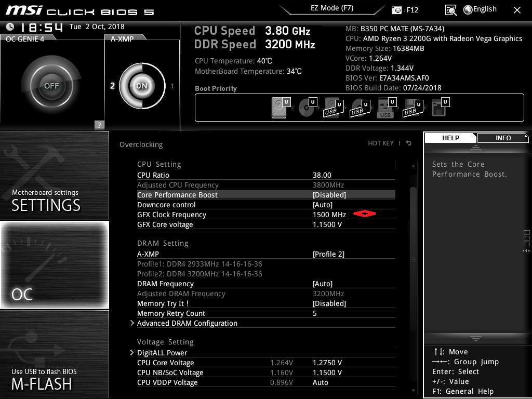Open the M-FLASH BIOS flashing section
532x399 pixels.
click(54, 354)
